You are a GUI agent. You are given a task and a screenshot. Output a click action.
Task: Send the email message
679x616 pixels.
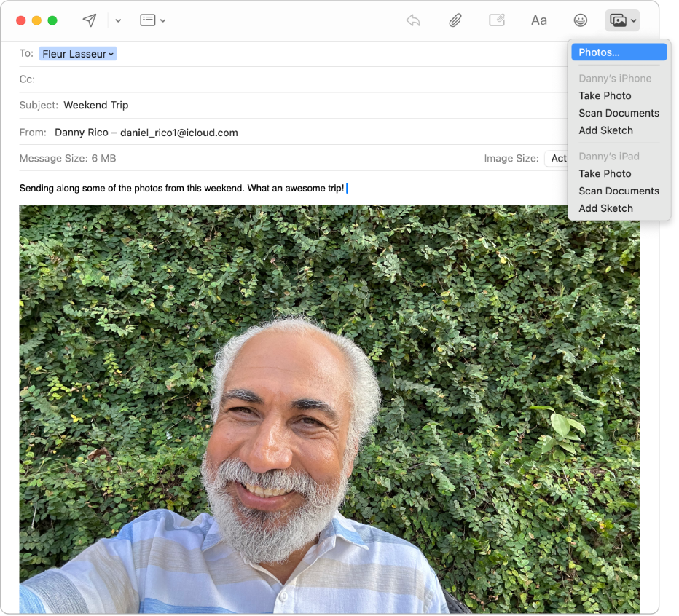pos(88,20)
